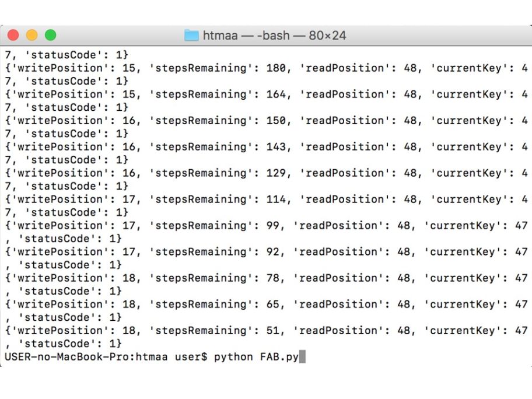
Task: Click the 'stepsRemaining': 99 value
Action: click(x=273, y=226)
